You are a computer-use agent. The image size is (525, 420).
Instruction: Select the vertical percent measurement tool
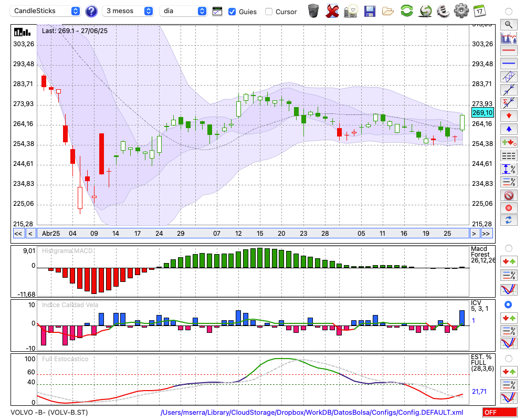509,169
